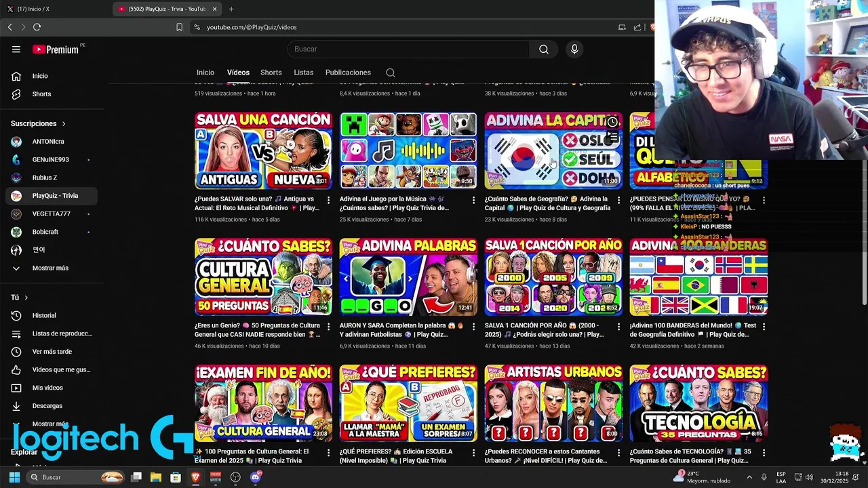Open the Tecnología 35 Preguntas thumbnail
Viewport: 868px width, 488px height.
698,403
